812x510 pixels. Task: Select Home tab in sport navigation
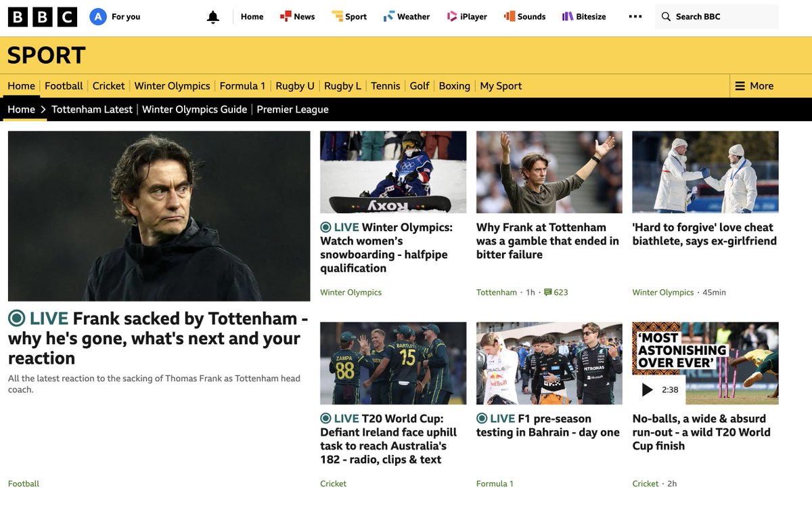(21, 86)
